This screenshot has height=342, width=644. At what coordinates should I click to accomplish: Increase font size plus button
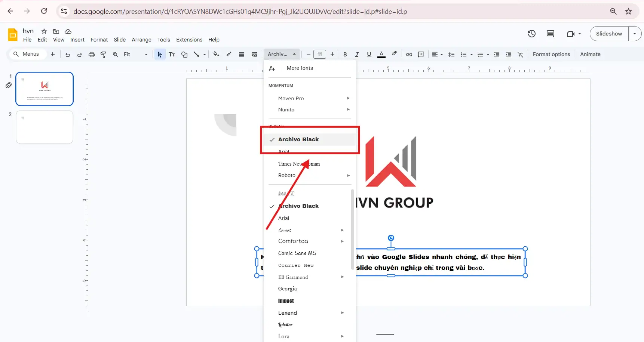coord(332,55)
